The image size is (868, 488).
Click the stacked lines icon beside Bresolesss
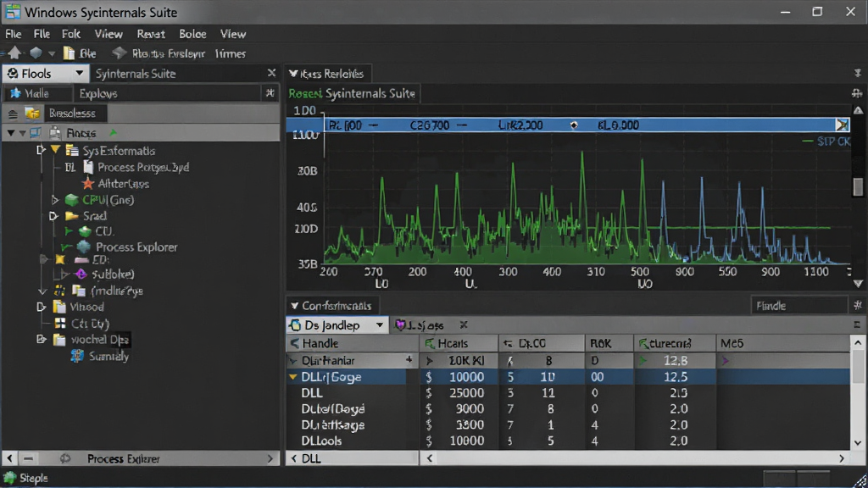coord(13,114)
